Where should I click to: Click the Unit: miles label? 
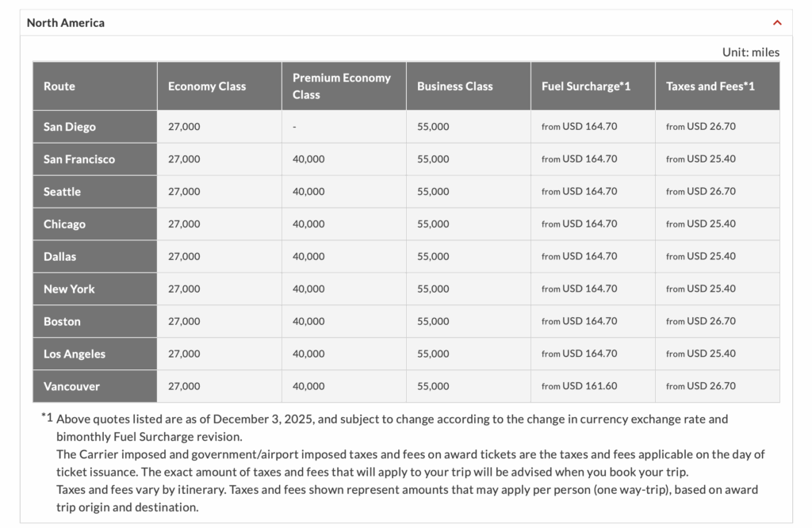750,52
